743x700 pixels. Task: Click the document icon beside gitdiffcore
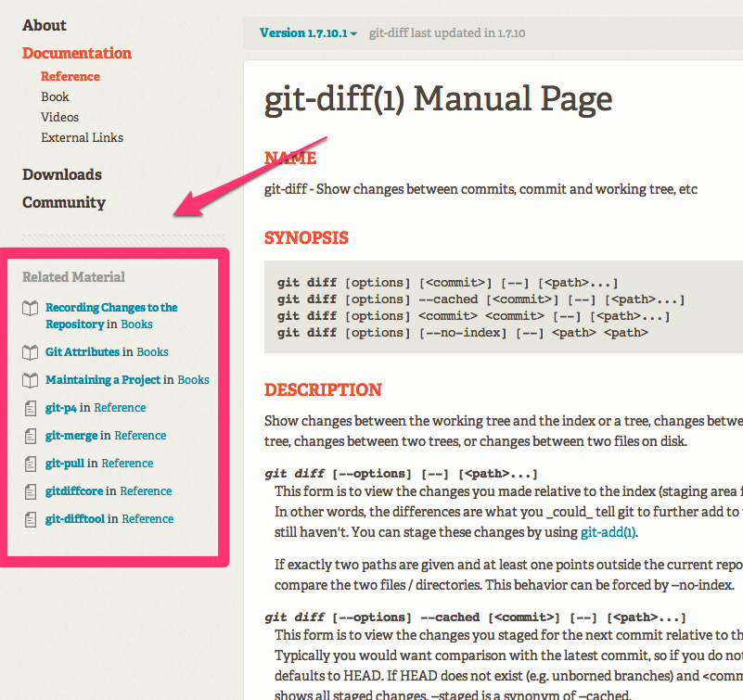pos(31,491)
